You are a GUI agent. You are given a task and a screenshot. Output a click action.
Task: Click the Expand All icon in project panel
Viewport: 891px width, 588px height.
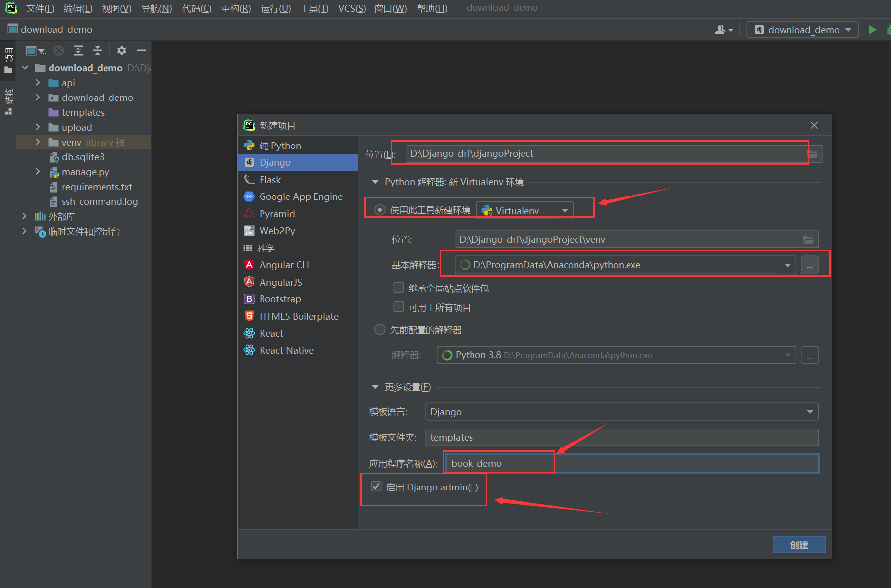click(x=78, y=50)
